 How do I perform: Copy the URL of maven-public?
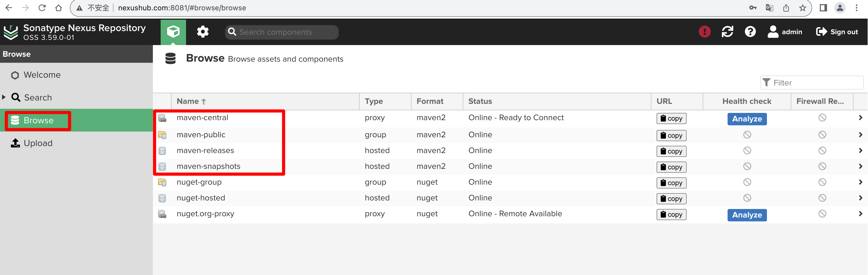point(671,136)
